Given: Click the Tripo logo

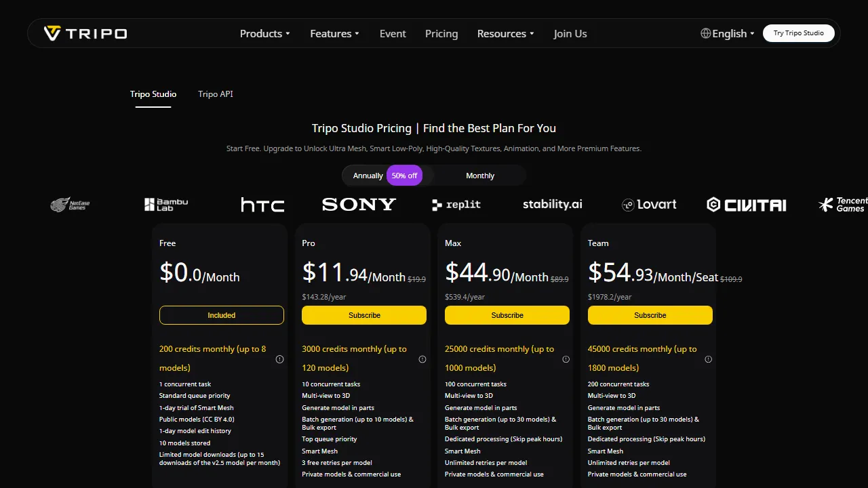Looking at the screenshot, I should [85, 33].
